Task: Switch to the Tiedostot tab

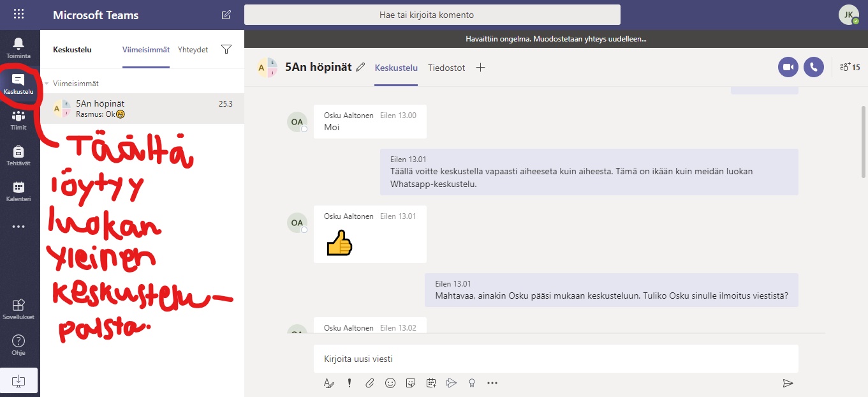Action: tap(446, 68)
